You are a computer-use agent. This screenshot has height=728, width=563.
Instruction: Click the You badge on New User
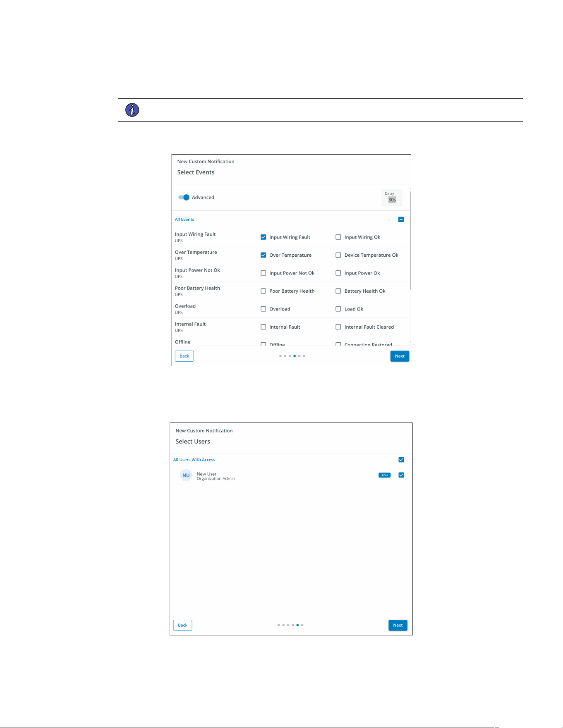coord(384,475)
